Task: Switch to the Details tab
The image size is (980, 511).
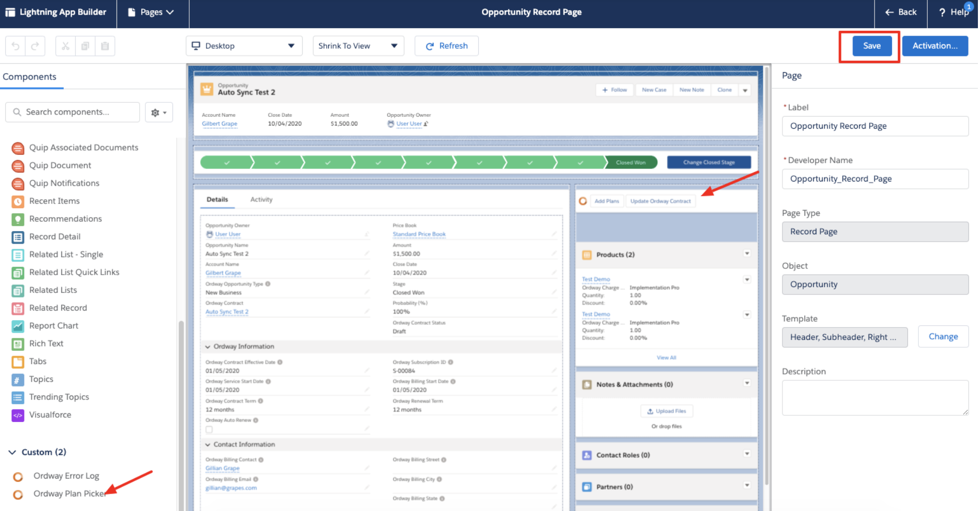Action: pos(217,200)
